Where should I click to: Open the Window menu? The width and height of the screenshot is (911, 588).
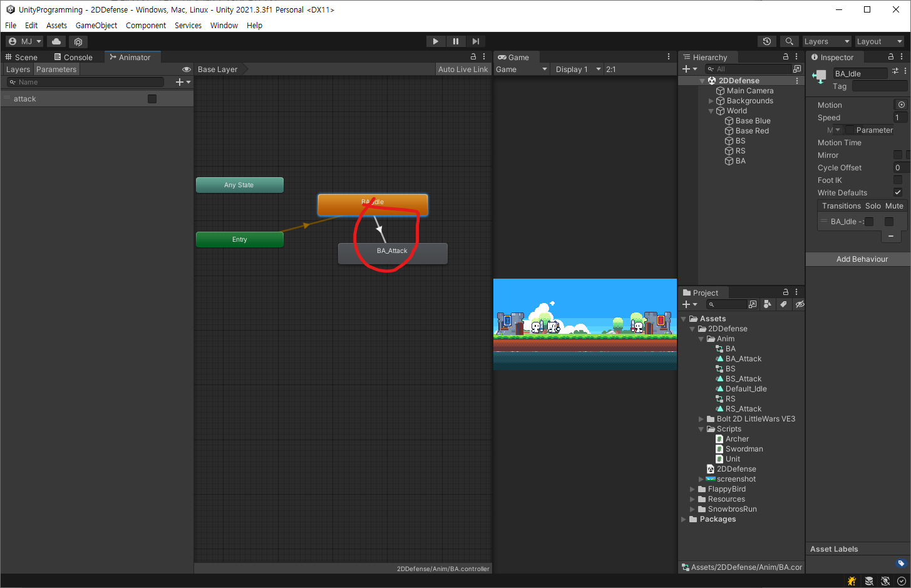[224, 26]
